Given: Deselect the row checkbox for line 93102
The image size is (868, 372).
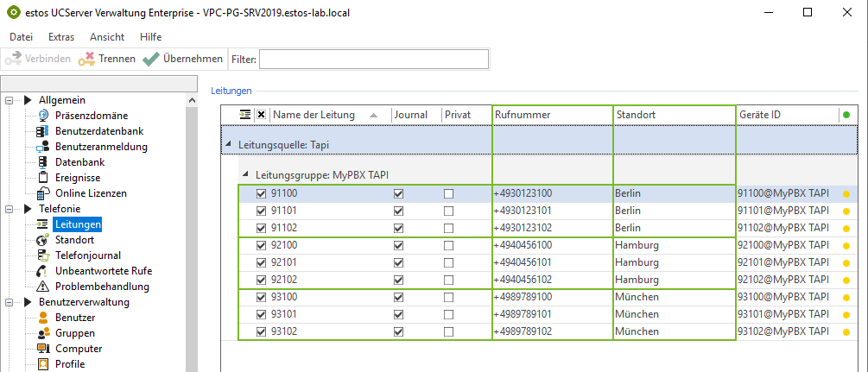Looking at the screenshot, I should pos(262,331).
